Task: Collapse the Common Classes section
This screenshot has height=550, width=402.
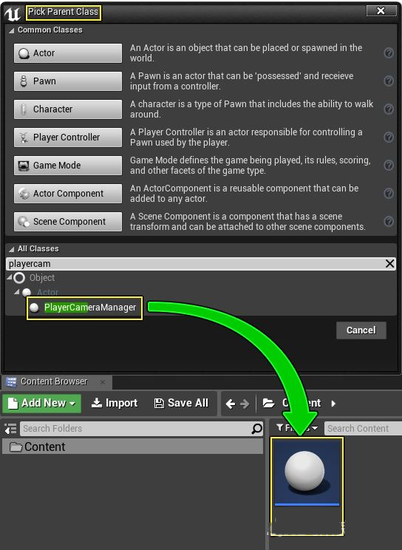Action: point(12,31)
